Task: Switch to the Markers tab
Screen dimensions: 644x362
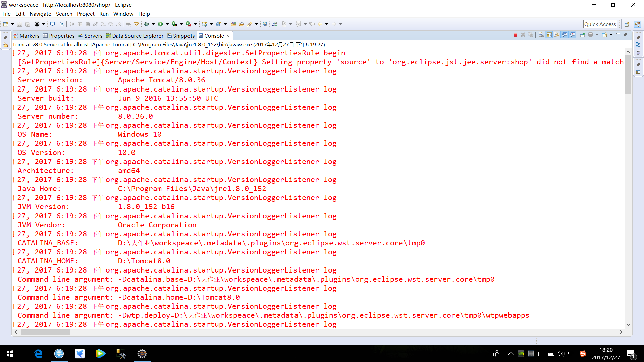Action: coord(26,36)
